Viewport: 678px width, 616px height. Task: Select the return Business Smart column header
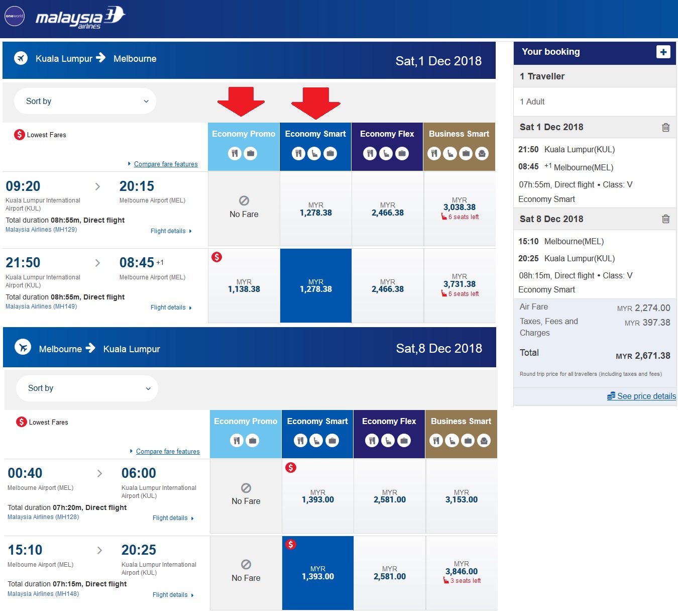click(461, 422)
